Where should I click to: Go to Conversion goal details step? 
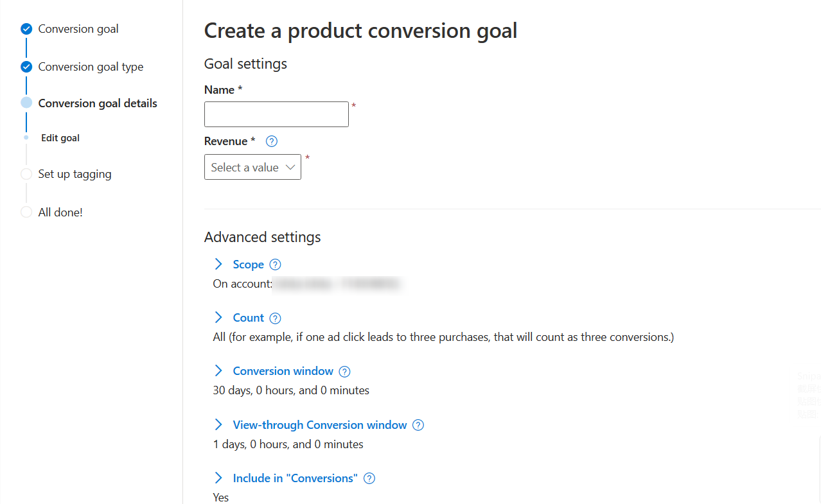(x=98, y=103)
